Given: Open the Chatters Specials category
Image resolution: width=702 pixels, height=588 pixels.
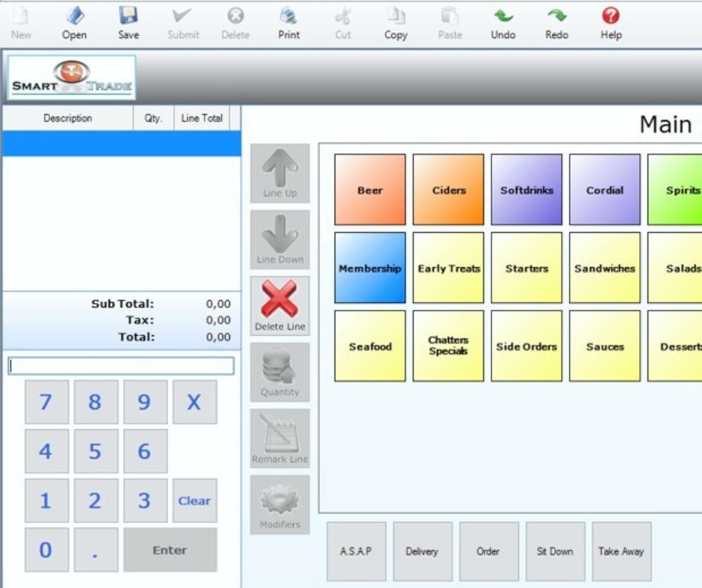Looking at the screenshot, I should coord(448,345).
